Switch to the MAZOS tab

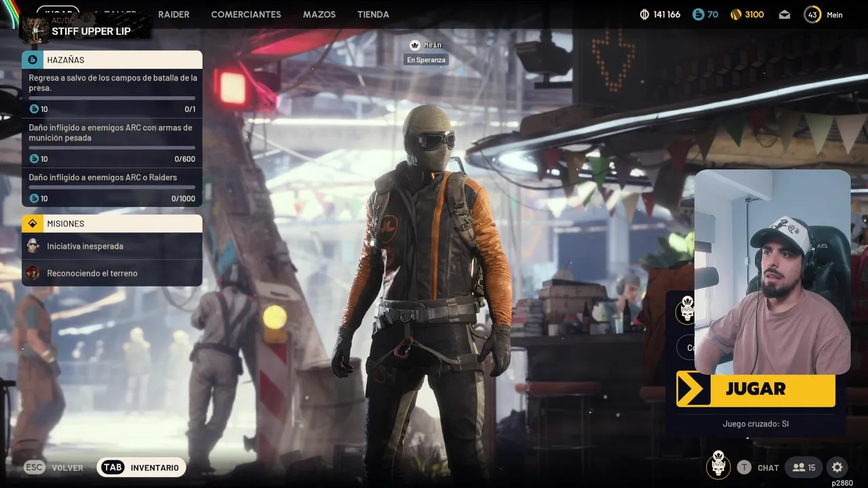tap(319, 14)
